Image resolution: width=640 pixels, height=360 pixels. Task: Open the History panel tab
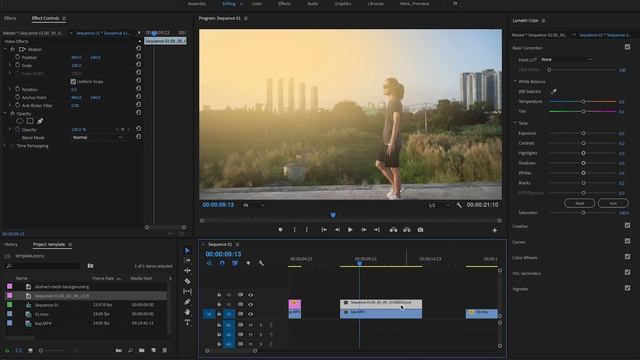[x=11, y=244]
